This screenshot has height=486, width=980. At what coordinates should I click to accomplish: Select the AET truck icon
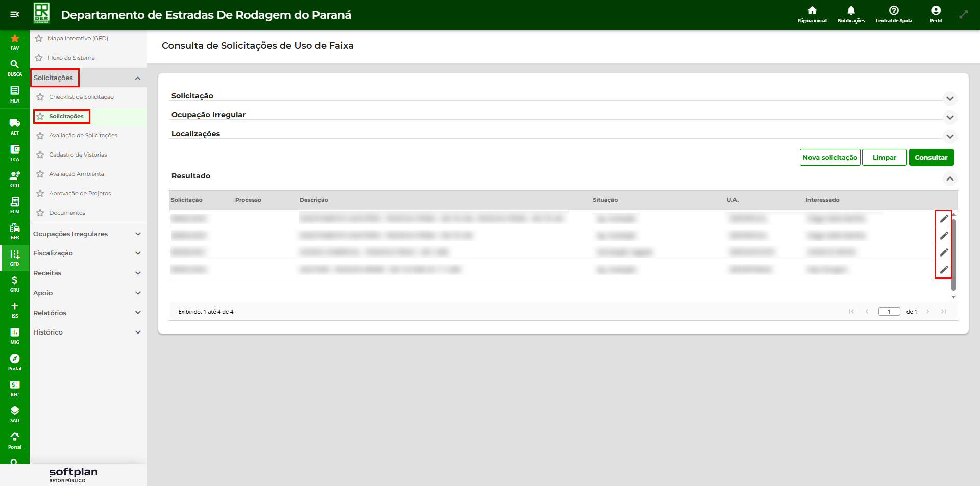(15, 126)
